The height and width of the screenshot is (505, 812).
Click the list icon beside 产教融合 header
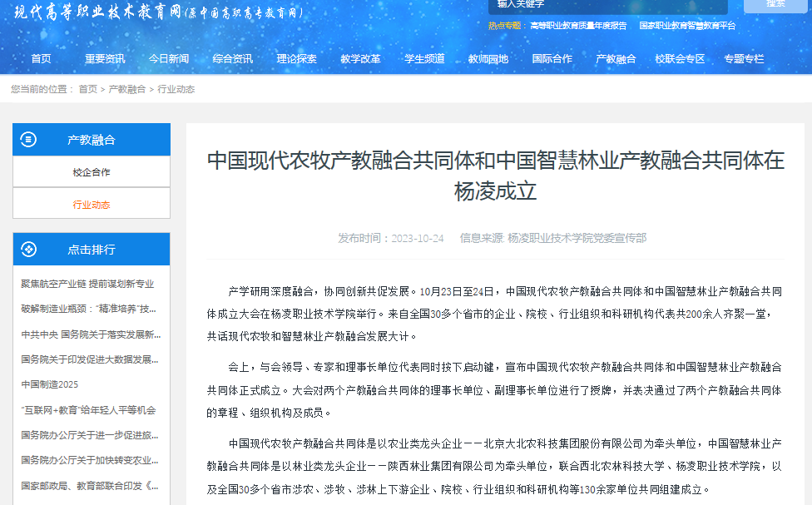point(28,140)
